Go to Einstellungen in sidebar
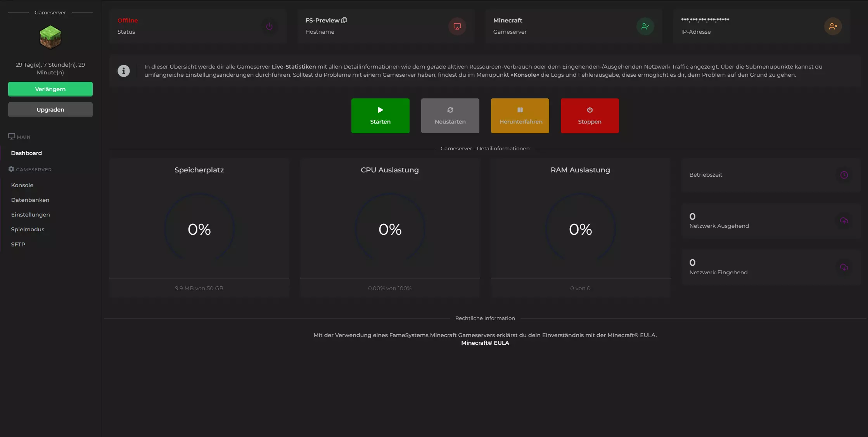 [x=31, y=215]
